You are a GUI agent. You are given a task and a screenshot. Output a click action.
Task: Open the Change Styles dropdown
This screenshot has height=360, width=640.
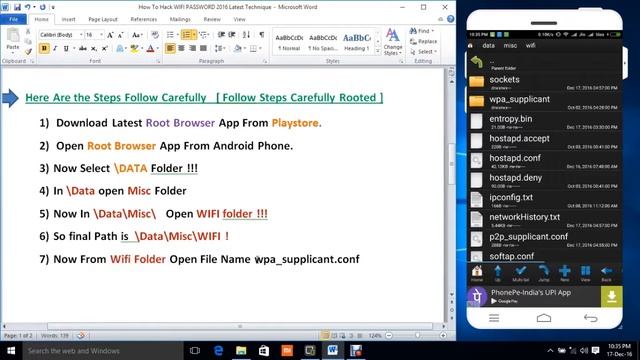click(393, 42)
